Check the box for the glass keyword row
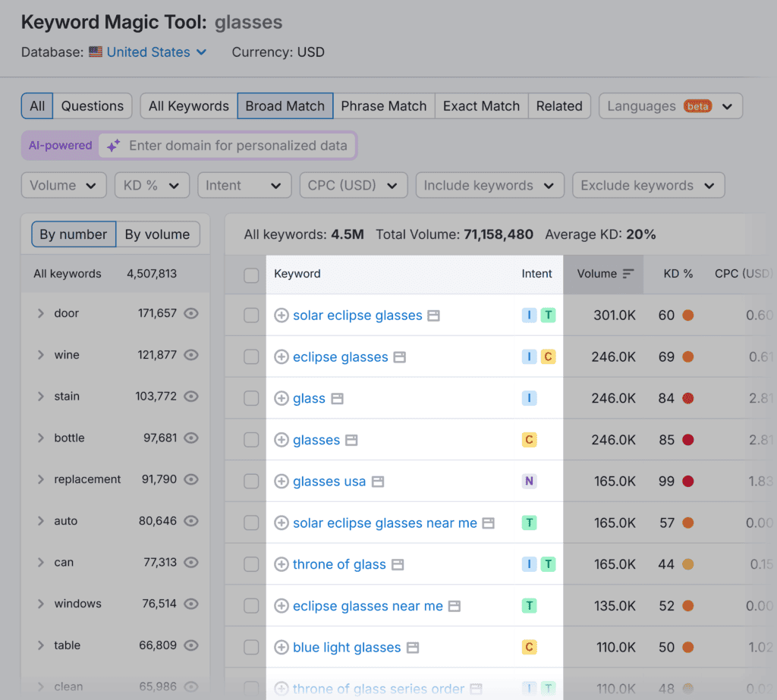 (x=251, y=399)
